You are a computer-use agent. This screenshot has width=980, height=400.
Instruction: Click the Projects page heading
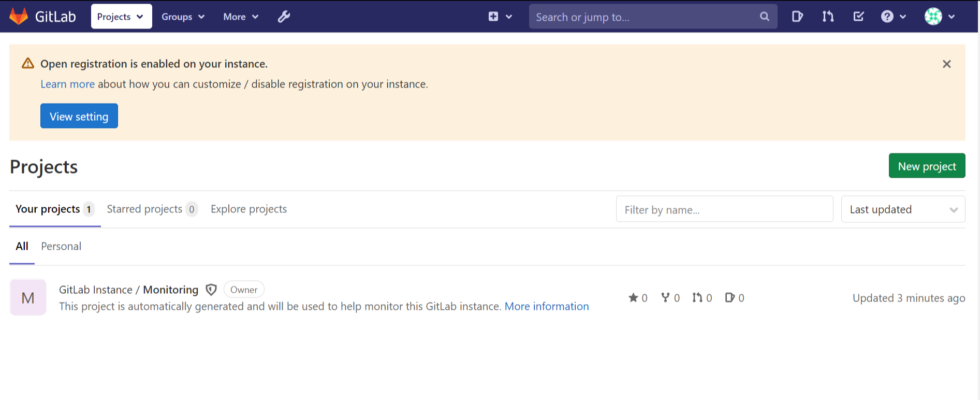coord(44,167)
